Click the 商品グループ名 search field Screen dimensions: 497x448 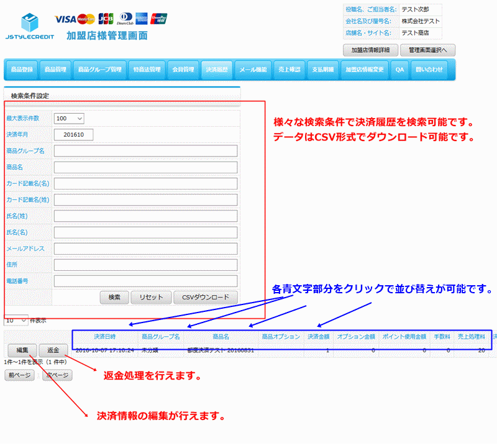pos(145,151)
